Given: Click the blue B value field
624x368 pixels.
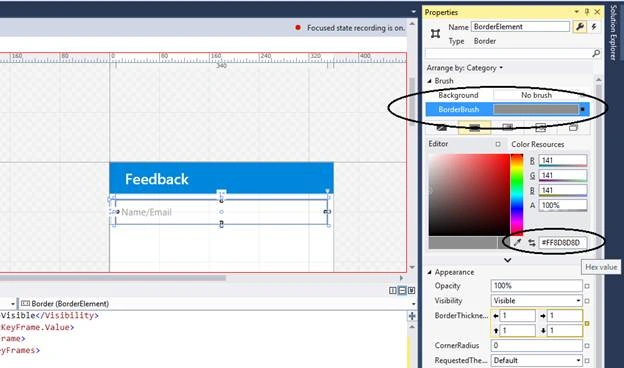Looking at the screenshot, I should [563, 191].
